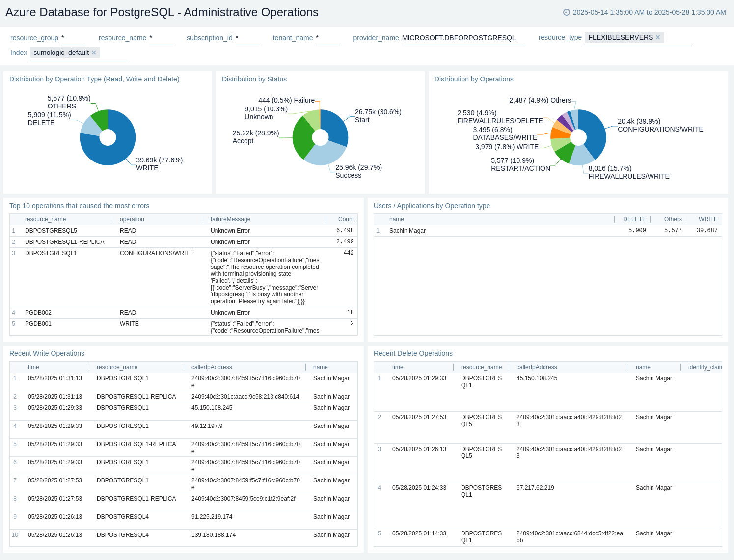The image size is (734, 560).
Task: Edit the provider_name filter field
Action: point(463,38)
